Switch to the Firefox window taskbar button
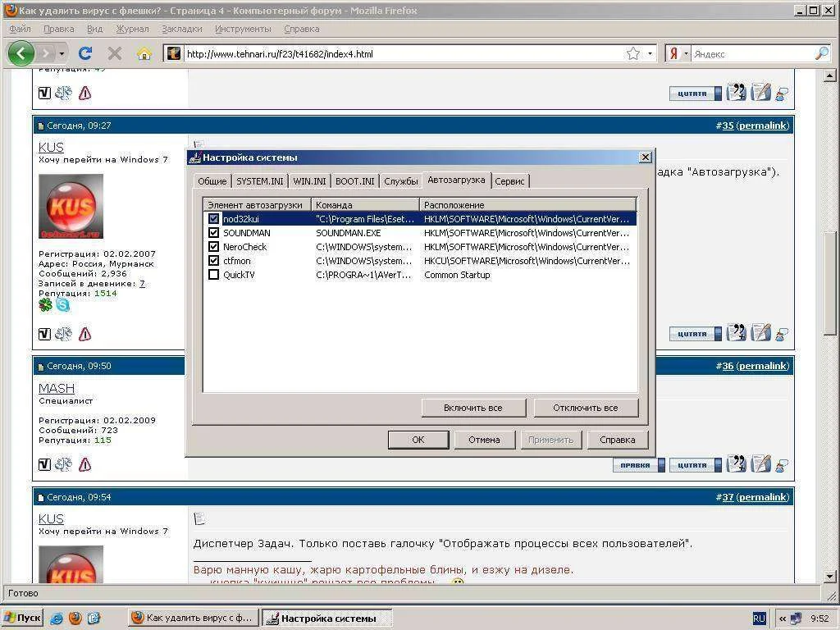Screen dimensions: 840x630 coord(194,618)
